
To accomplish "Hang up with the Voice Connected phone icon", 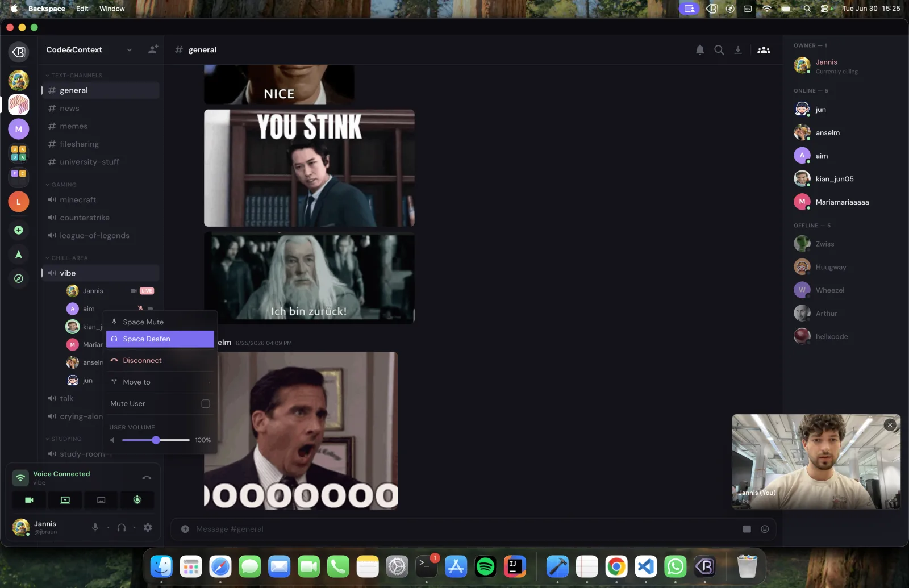I will click(x=147, y=478).
